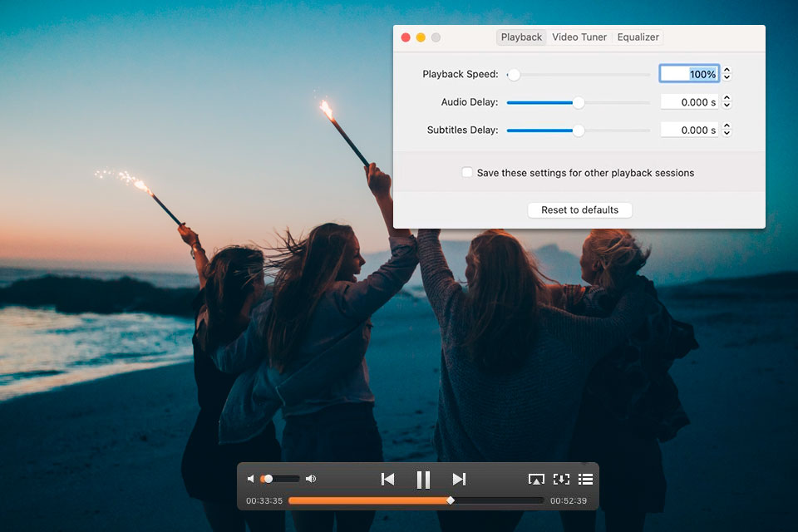Viewport: 798px width, 532px height.
Task: Mute audio with low volume speaker icon
Action: point(251,479)
